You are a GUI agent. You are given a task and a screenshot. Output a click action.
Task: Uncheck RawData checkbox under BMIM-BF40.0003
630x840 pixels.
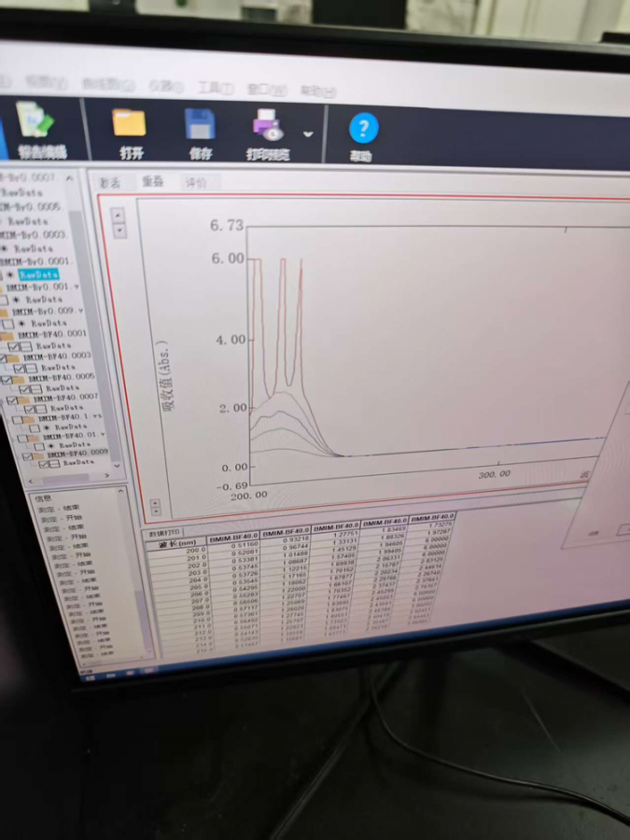pyautogui.click(x=20, y=369)
